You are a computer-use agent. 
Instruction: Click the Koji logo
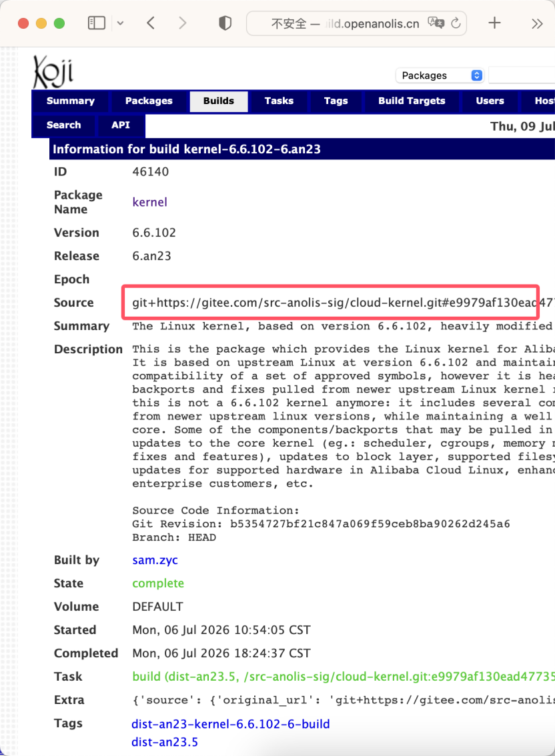(53, 71)
